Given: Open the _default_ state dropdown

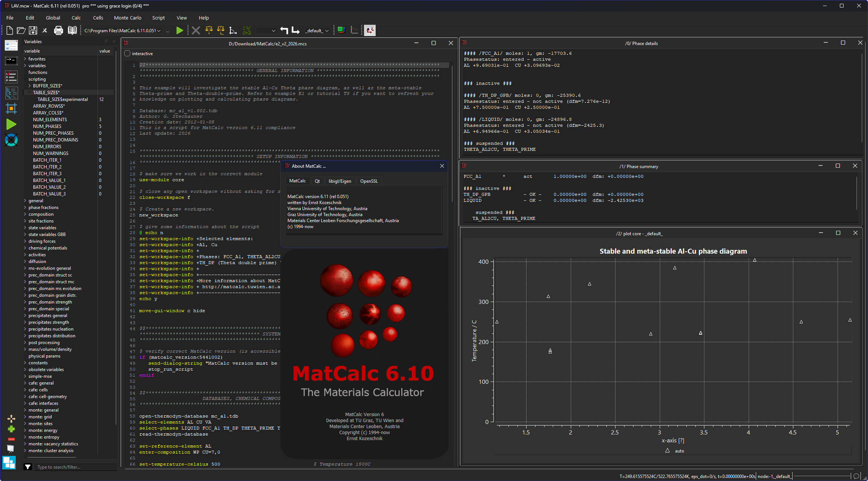Looking at the screenshot, I should point(317,31).
